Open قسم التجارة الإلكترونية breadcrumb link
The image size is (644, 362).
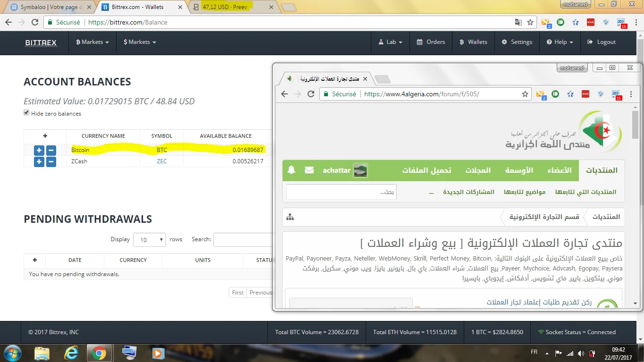click(x=544, y=217)
